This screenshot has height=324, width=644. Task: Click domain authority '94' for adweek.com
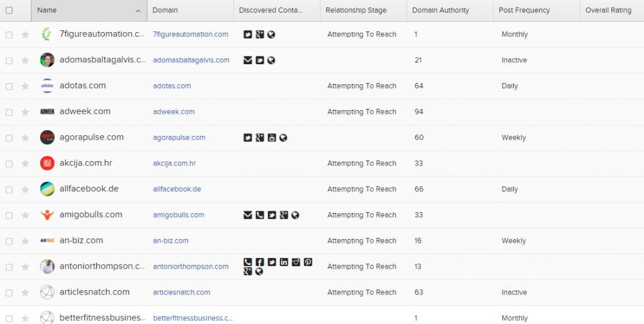tap(419, 112)
